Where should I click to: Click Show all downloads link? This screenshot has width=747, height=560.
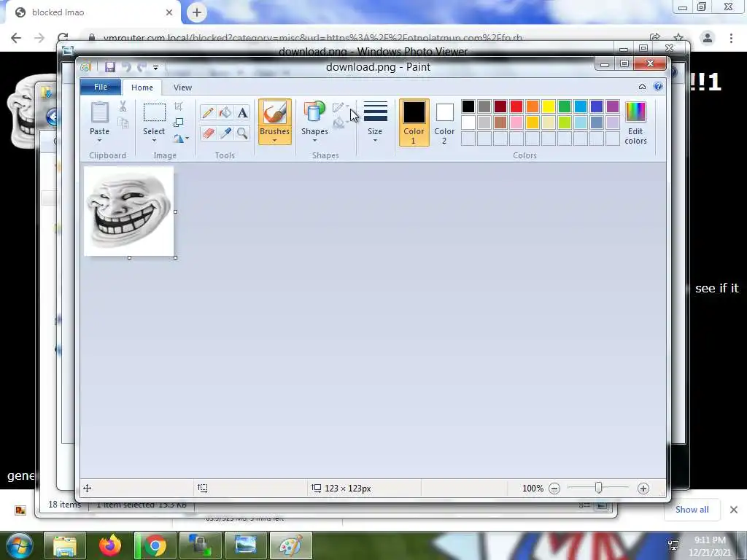[692, 510]
